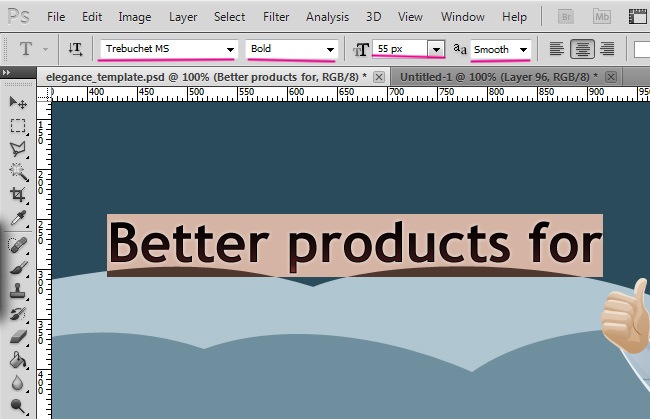
Task: Close the elegance_template.psd tab
Action: [379, 77]
